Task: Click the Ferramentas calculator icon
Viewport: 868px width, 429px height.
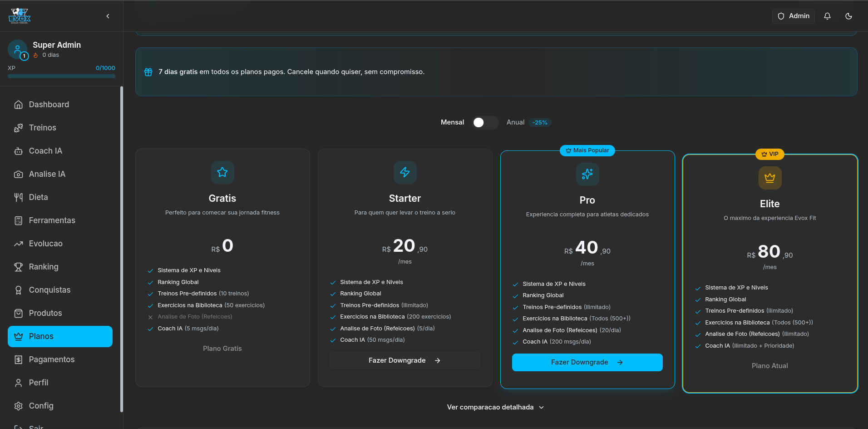Action: click(x=18, y=220)
